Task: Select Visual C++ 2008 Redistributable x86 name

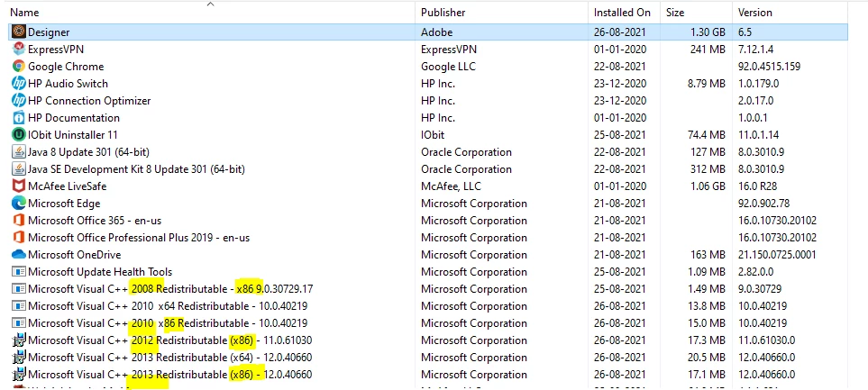Action: [170, 289]
